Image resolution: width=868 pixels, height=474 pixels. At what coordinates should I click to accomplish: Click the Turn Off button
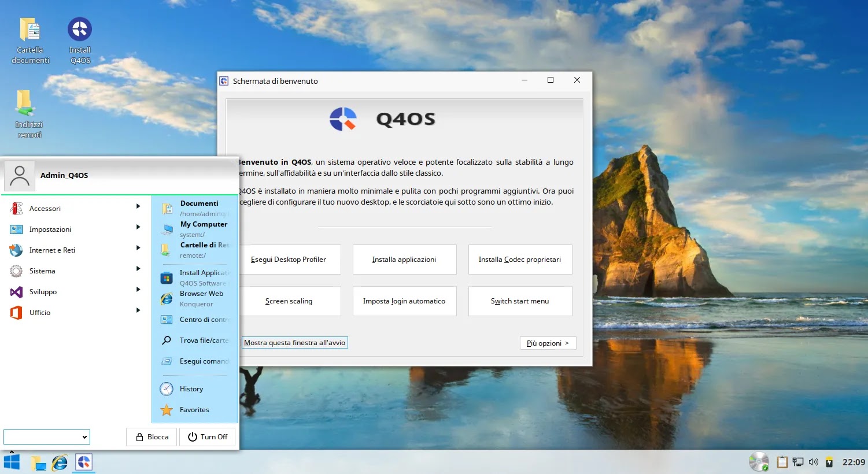tap(208, 437)
